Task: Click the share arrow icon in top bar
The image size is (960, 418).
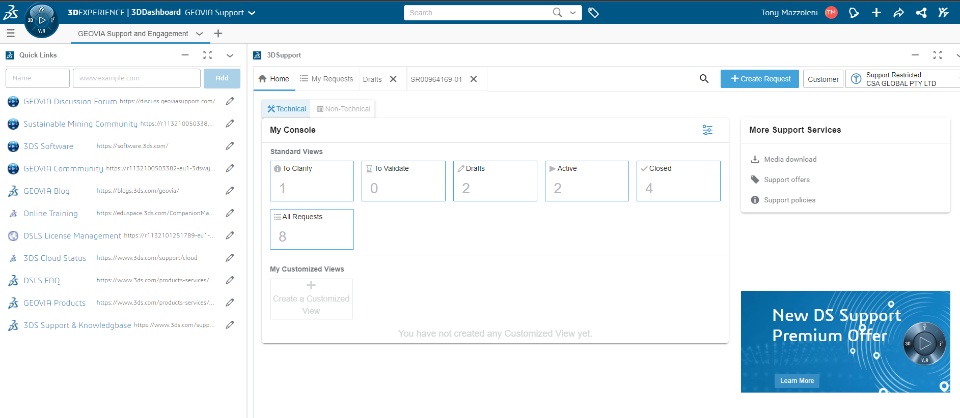Action: pyautogui.click(x=899, y=12)
